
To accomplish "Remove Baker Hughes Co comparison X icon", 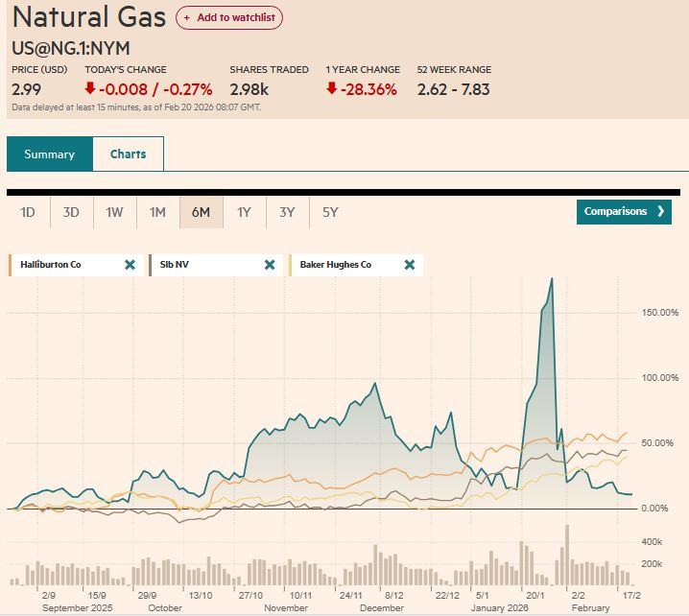I will point(410,265).
